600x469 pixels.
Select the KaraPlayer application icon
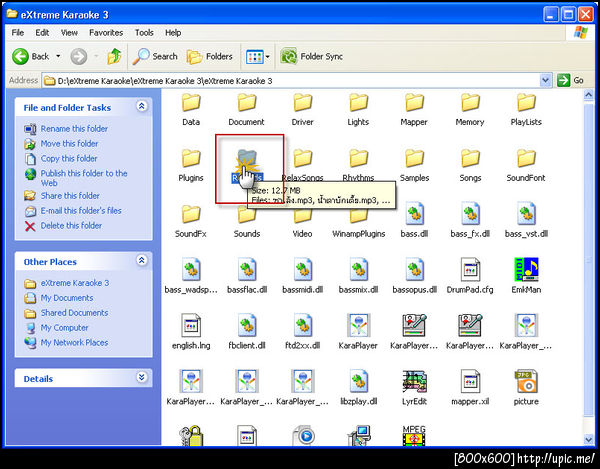pos(359,331)
